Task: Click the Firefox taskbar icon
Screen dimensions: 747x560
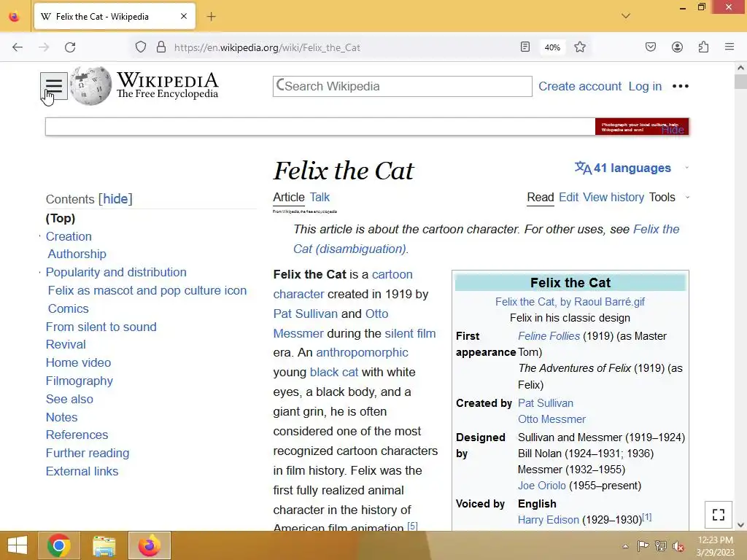Action: pos(150,545)
